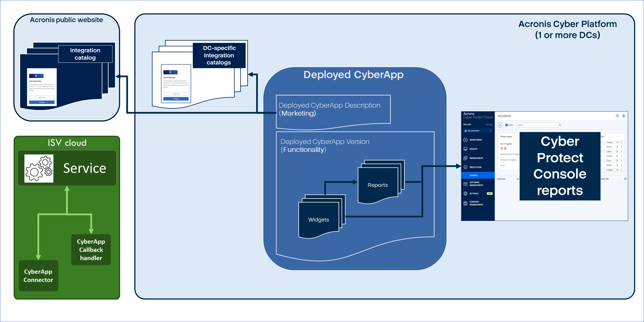This screenshot has width=644, height=322.
Task: Click the Service gears icon in ISV cloud
Action: 39,168
